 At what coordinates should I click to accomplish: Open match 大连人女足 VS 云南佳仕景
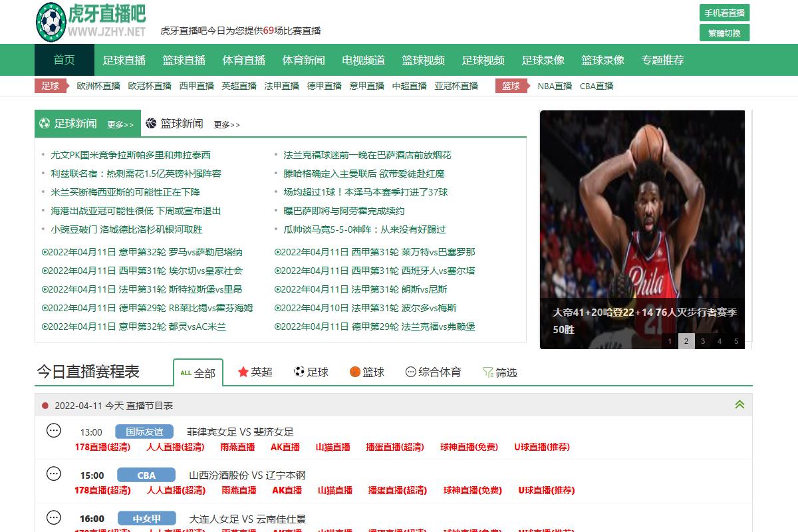click(247, 519)
